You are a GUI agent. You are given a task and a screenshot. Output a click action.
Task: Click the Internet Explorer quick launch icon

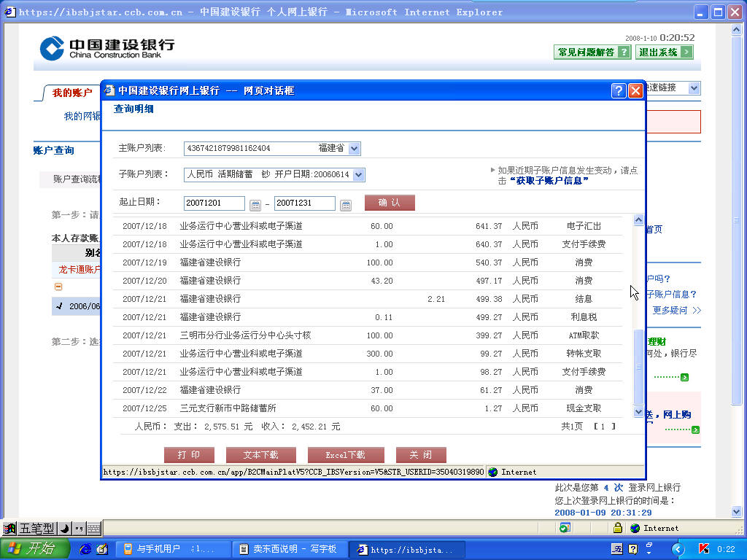[85, 549]
